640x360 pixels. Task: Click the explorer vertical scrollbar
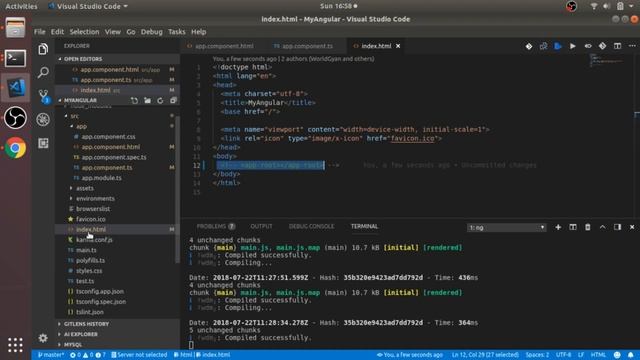coord(178,190)
